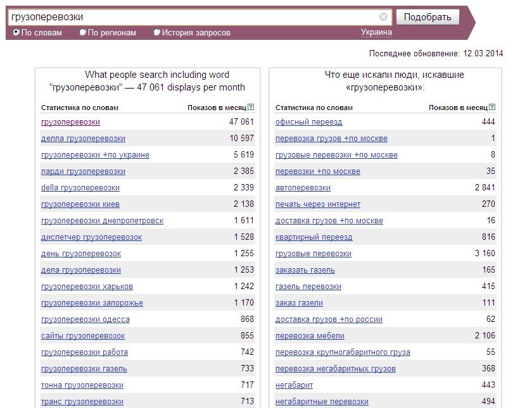Open the офисный переезд link
This screenshot has width=532, height=408.
click(309, 122)
